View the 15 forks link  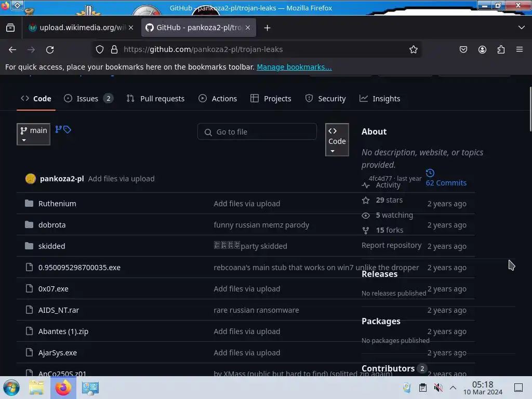(383, 230)
